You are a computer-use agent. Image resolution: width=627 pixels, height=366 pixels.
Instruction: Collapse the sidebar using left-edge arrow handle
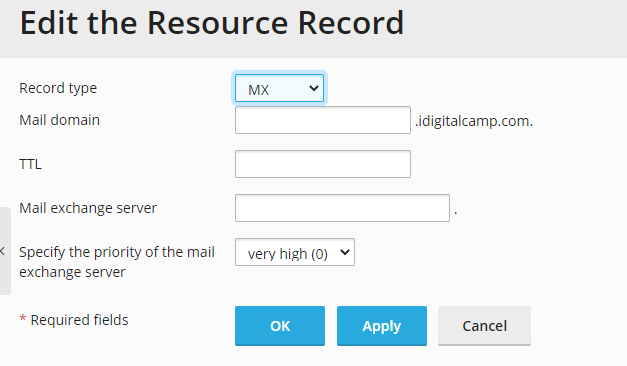pyautogui.click(x=4, y=251)
